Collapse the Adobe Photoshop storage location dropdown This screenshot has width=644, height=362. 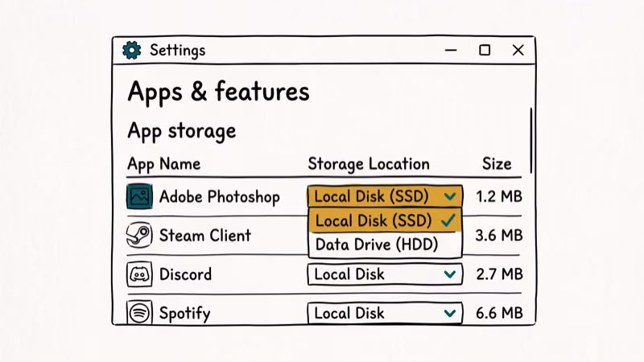pos(385,196)
